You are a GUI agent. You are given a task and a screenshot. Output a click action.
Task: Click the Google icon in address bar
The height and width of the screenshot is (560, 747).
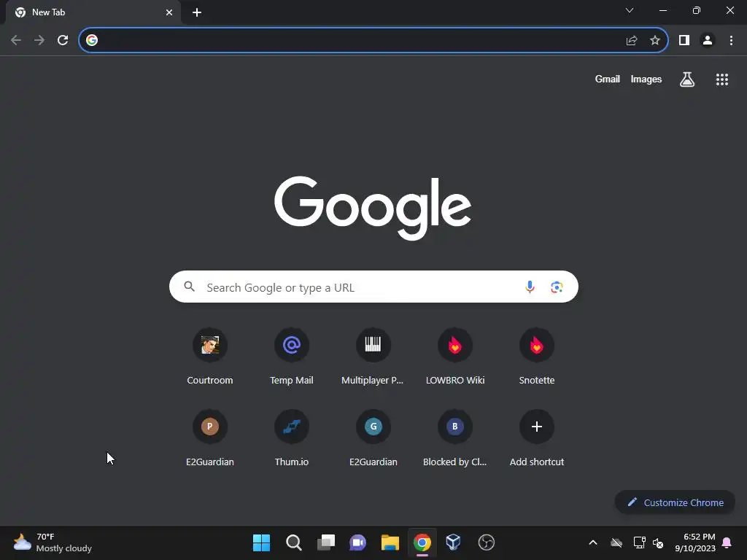(92, 40)
